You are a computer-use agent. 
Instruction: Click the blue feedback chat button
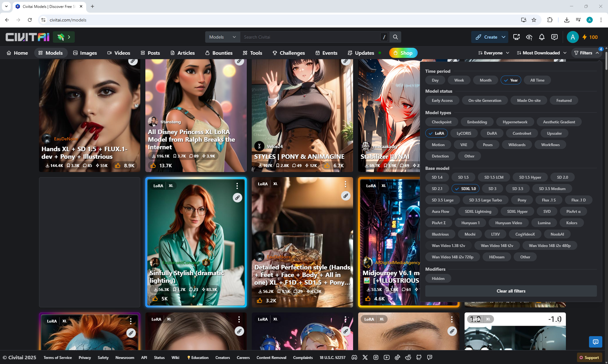point(595,342)
